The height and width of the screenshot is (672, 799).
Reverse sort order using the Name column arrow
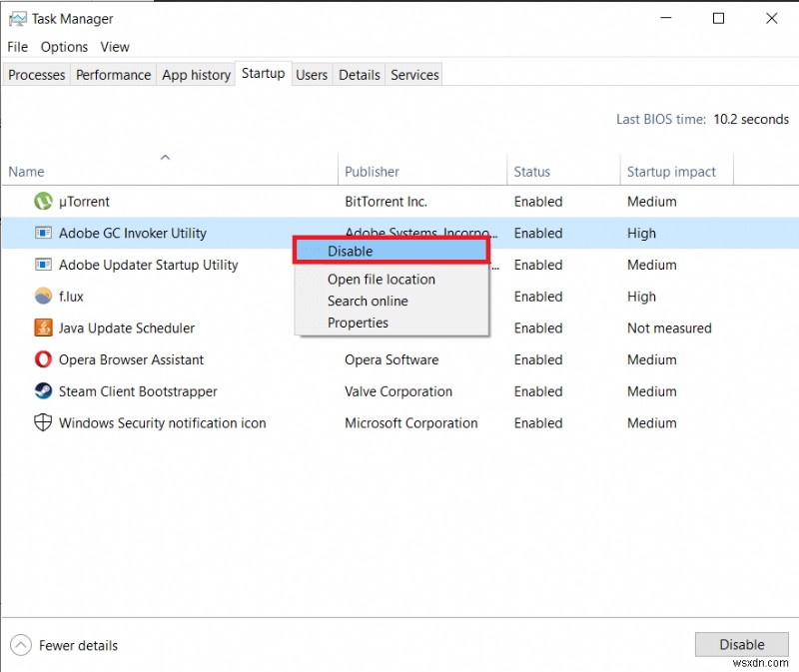165,157
